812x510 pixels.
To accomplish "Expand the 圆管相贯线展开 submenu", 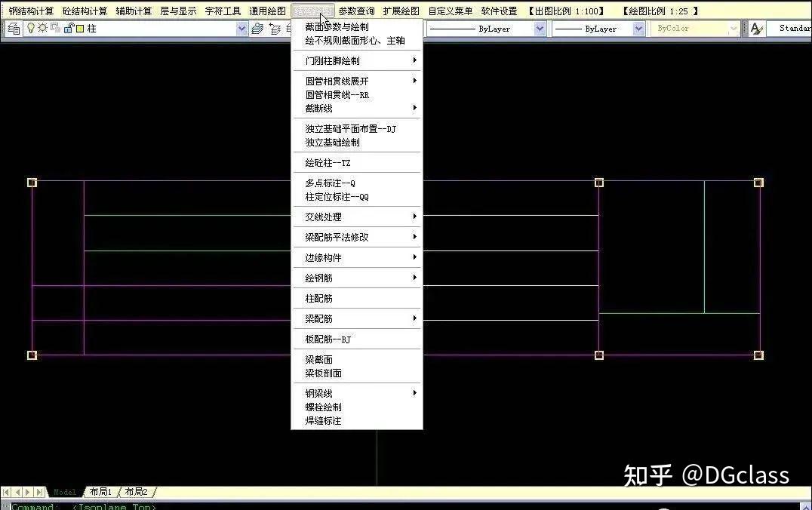I will [x=357, y=81].
